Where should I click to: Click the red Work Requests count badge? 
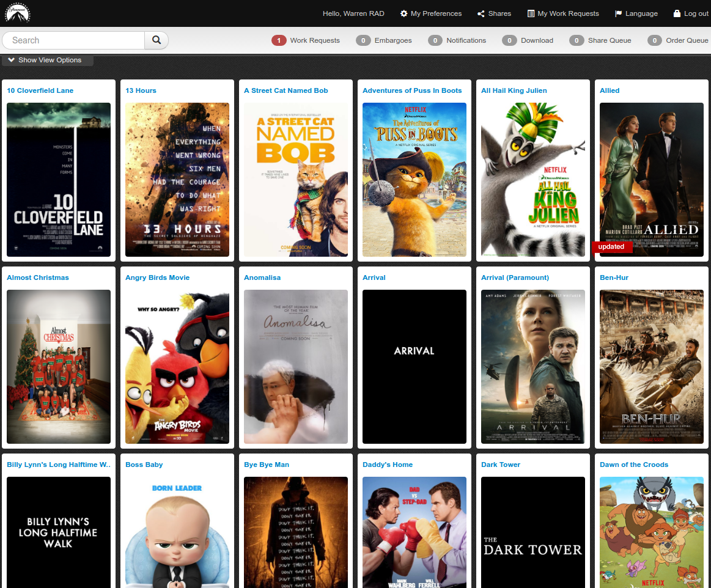click(x=279, y=40)
